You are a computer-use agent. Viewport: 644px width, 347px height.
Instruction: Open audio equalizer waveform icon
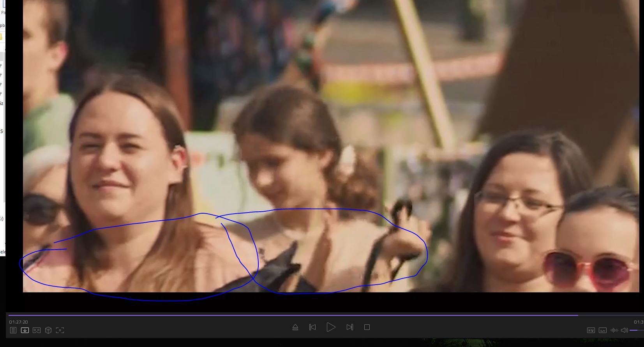click(614, 330)
